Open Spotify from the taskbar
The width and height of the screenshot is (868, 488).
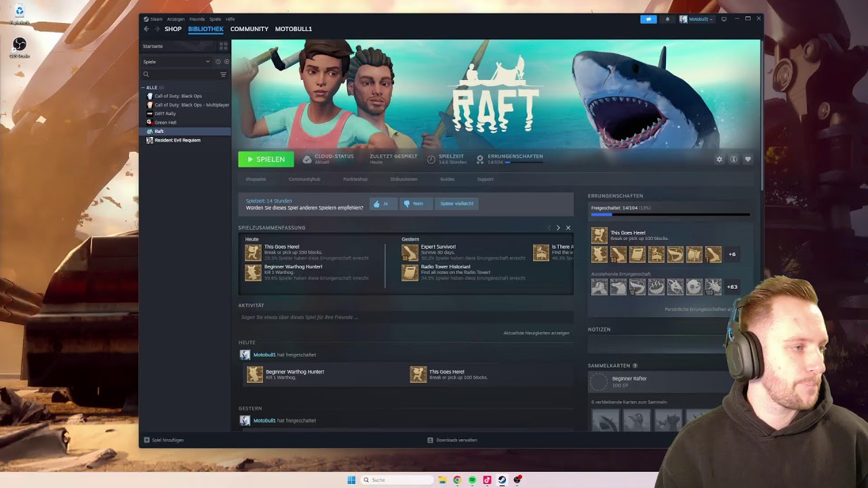click(472, 480)
